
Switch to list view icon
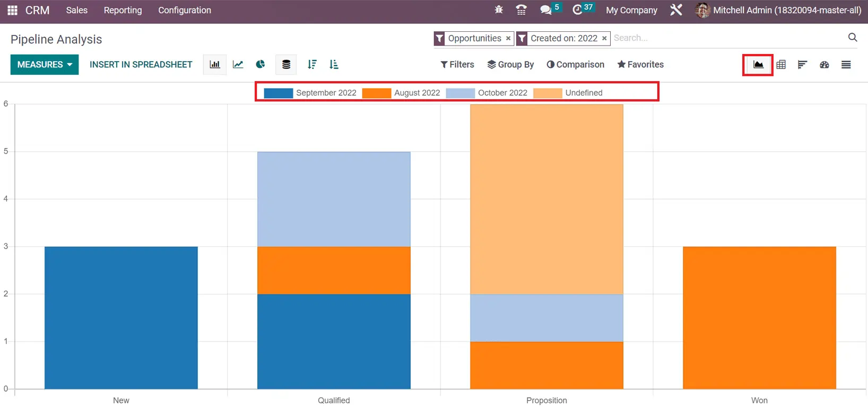846,65
